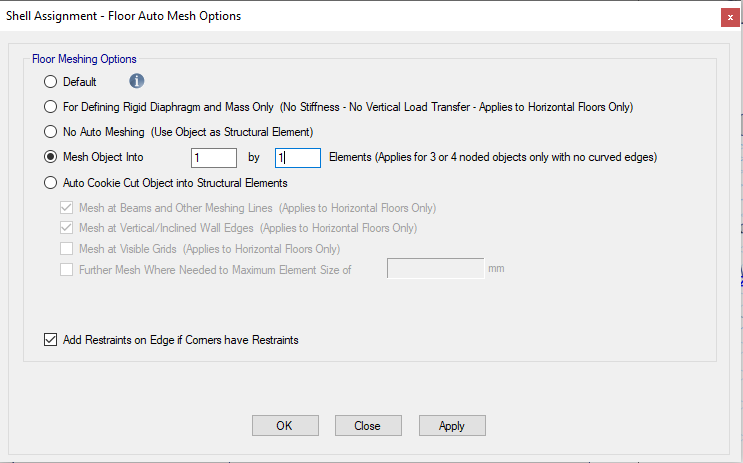
Task: Click the Floor Meshing Options group label
Action: click(x=84, y=59)
